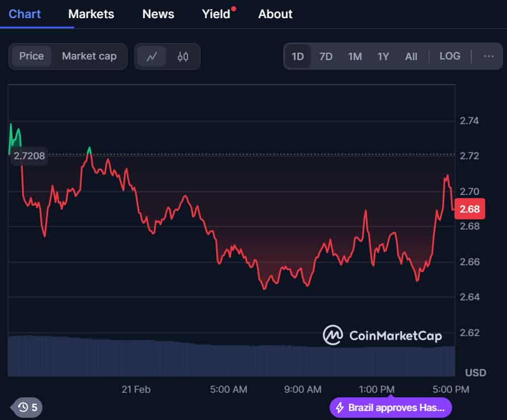Select Market cap chart mode

[89, 56]
